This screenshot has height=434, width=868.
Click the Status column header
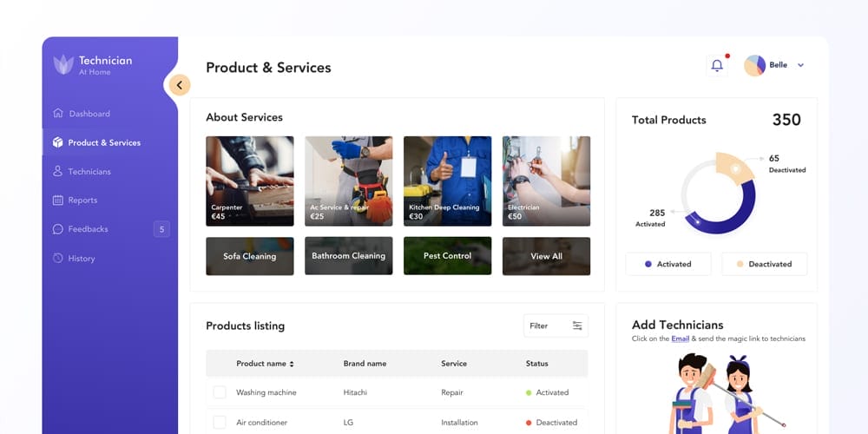(x=537, y=364)
